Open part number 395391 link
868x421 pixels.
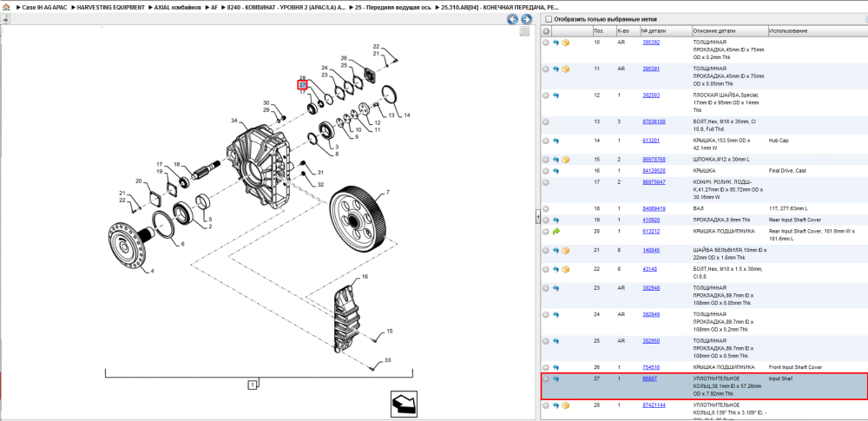[x=651, y=69]
